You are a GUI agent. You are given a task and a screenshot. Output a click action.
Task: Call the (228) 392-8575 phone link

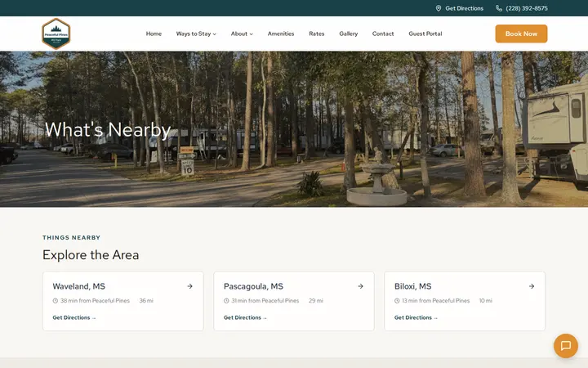pyautogui.click(x=527, y=8)
